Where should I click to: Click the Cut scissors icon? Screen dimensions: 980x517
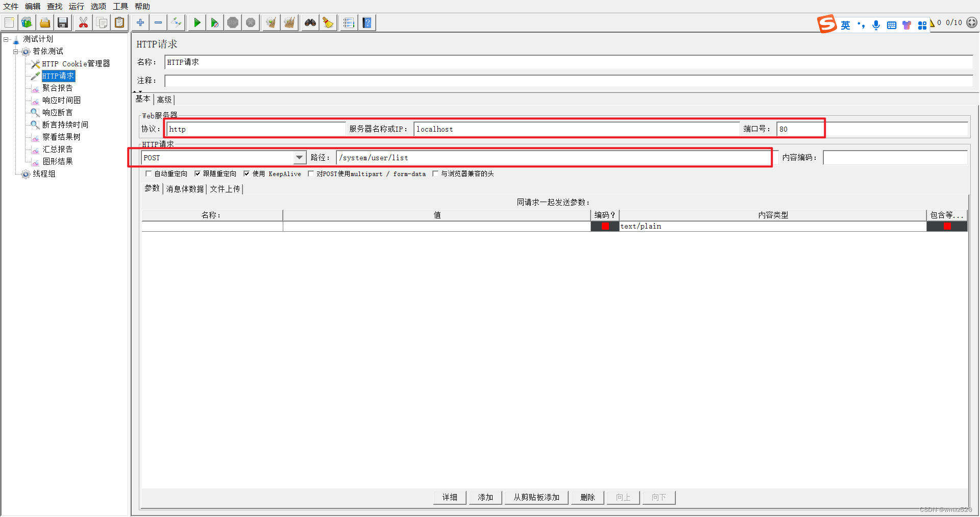coord(83,22)
